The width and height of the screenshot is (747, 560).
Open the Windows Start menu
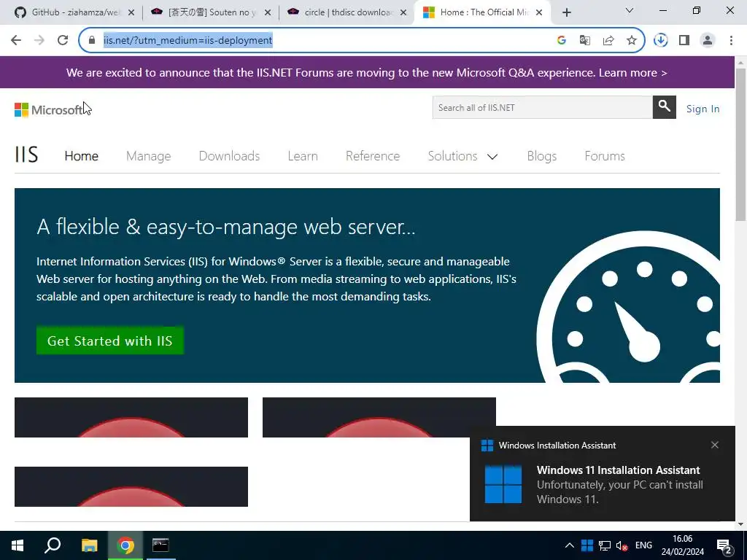tap(18, 545)
